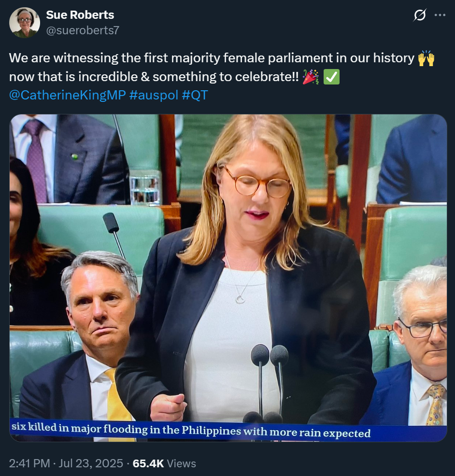This screenshot has height=476, width=455.
Task: Click the twin microphones in the photo
Action: tap(270, 382)
